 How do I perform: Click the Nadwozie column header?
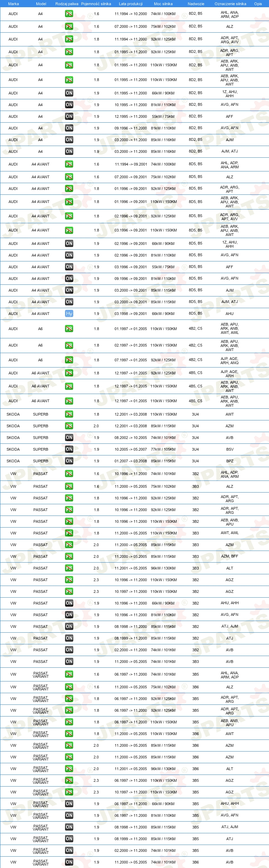pyautogui.click(x=196, y=4)
